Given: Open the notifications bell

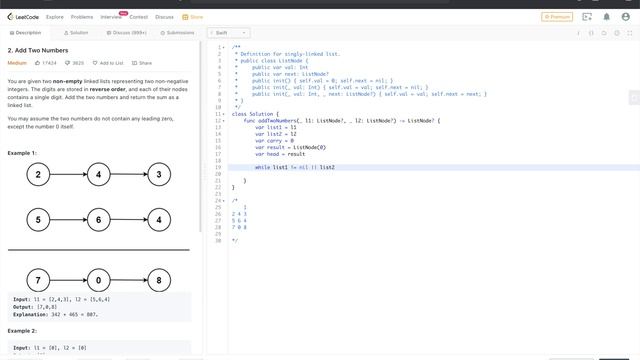Looking at the screenshot, I should pyautogui.click(x=607, y=17).
